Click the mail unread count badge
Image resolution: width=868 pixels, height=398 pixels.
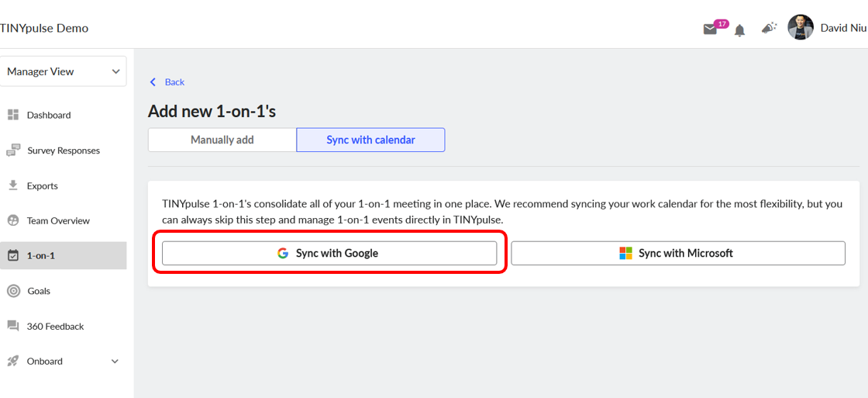722,24
